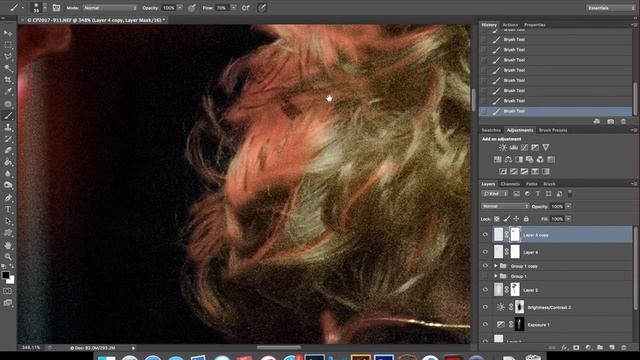Viewport: 640px width, 360px height.
Task: Enable airbrush-style build-up effects
Action: tap(246, 8)
